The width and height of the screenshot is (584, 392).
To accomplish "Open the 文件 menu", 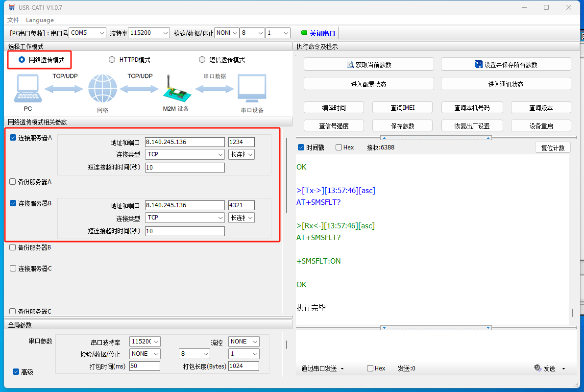I will coord(13,20).
